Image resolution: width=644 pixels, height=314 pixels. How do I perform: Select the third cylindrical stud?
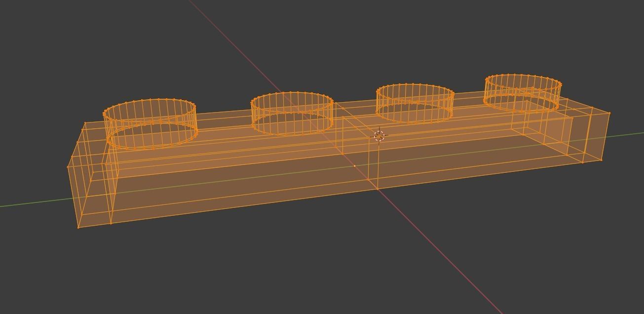[x=415, y=103]
